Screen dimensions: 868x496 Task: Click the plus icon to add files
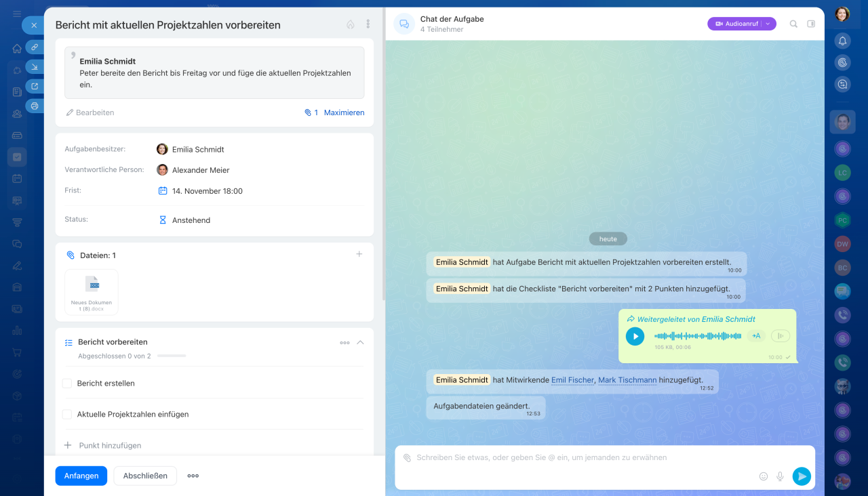pyautogui.click(x=359, y=254)
